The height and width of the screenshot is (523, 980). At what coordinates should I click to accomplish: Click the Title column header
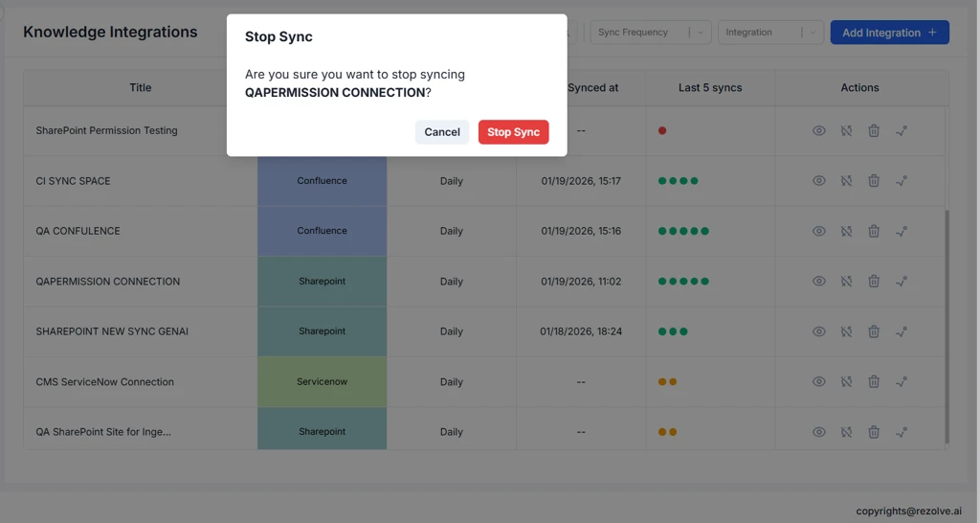[141, 88]
